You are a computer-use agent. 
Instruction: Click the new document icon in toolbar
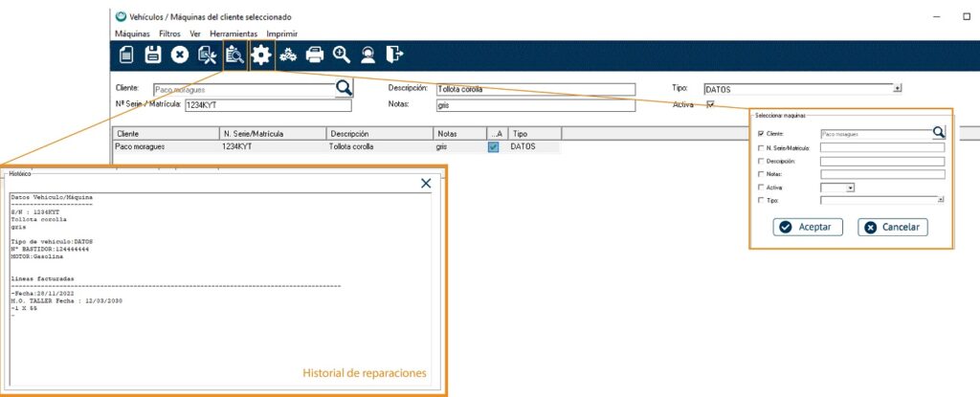(126, 55)
